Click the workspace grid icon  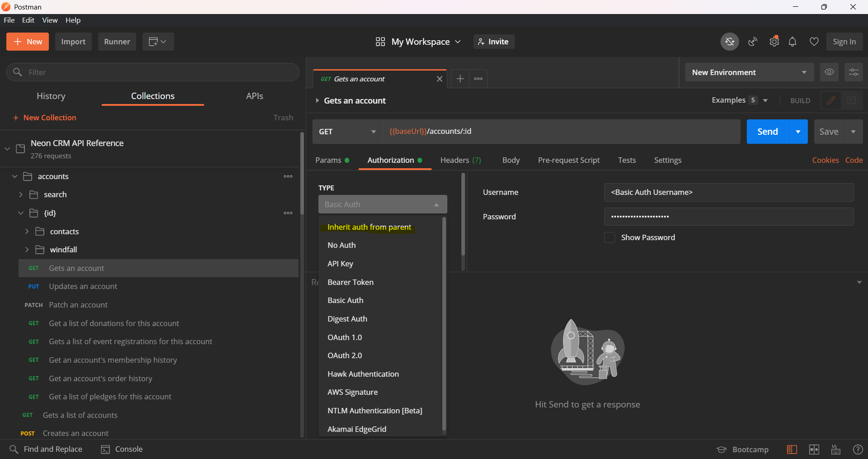point(380,42)
